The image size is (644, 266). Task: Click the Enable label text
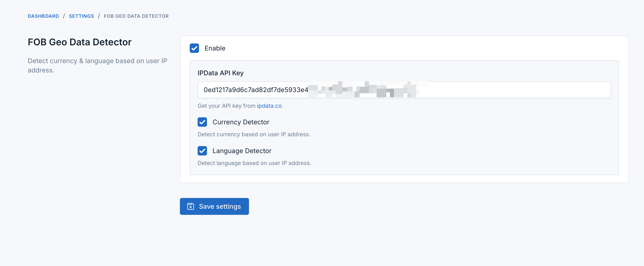[x=215, y=48]
